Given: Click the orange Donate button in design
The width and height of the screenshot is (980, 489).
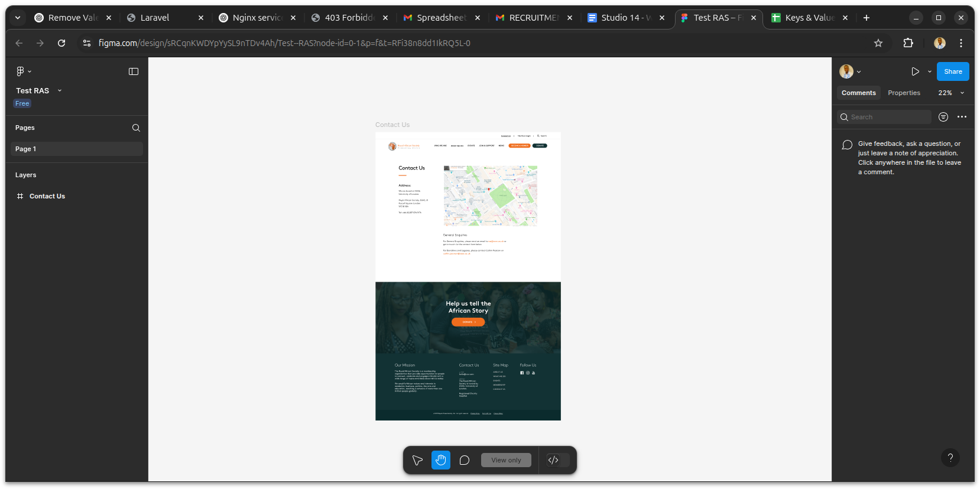Looking at the screenshot, I should 468,322.
